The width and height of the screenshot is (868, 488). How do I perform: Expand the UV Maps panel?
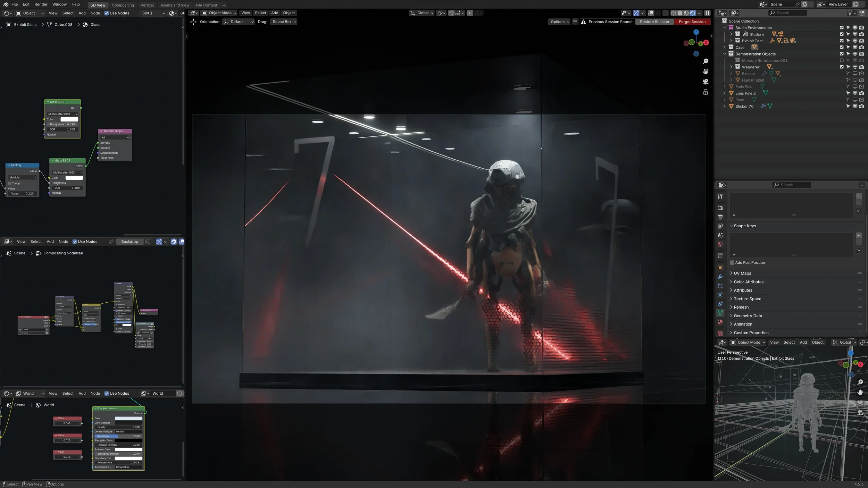click(x=742, y=274)
